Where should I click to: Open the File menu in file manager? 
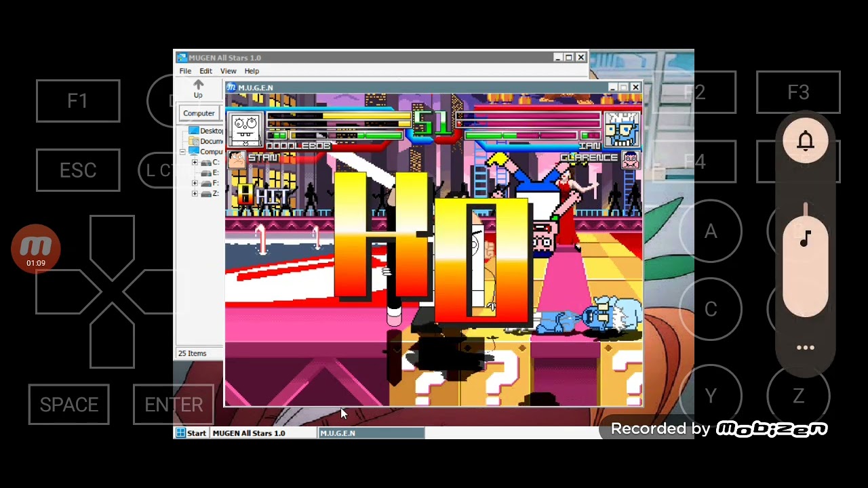pos(185,71)
